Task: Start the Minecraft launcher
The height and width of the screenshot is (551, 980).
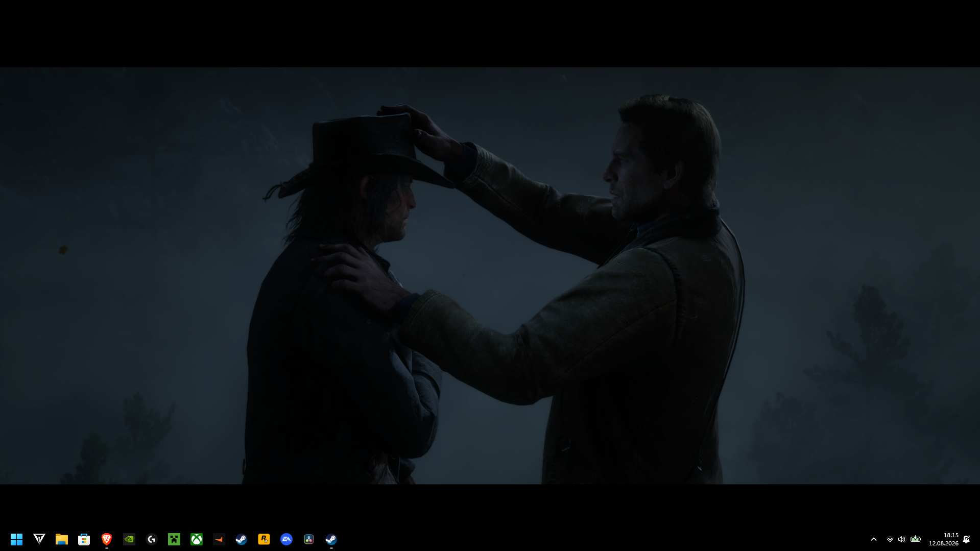Action: click(174, 539)
